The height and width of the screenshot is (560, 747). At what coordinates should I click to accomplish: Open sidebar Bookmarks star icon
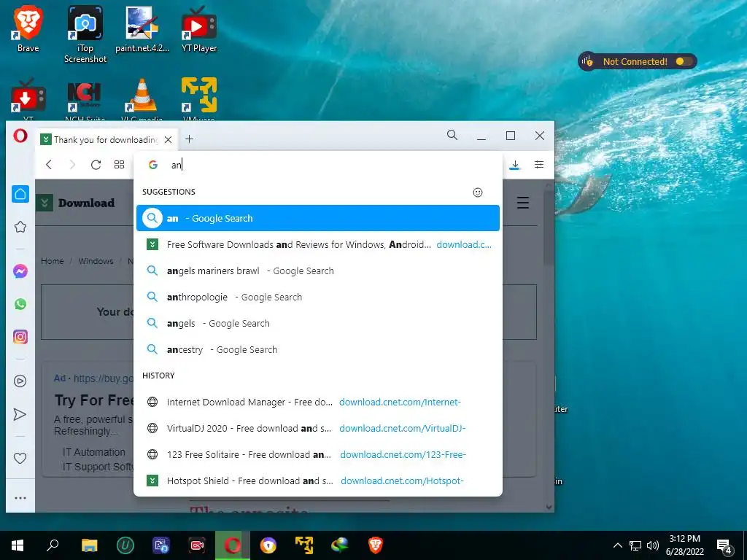pyautogui.click(x=20, y=227)
